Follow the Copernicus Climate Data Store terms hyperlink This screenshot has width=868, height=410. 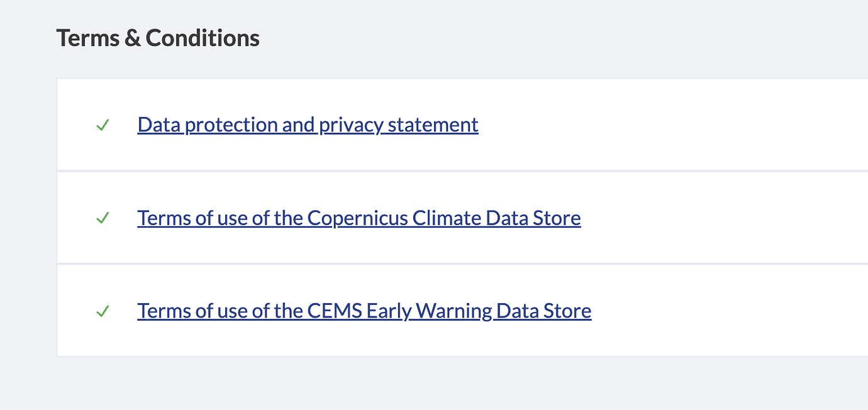359,218
